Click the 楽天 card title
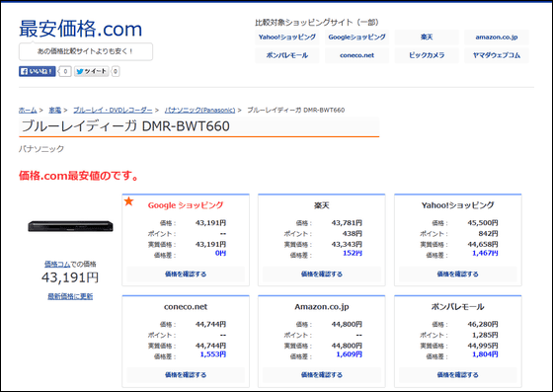This screenshot has width=553, height=392. coord(322,205)
